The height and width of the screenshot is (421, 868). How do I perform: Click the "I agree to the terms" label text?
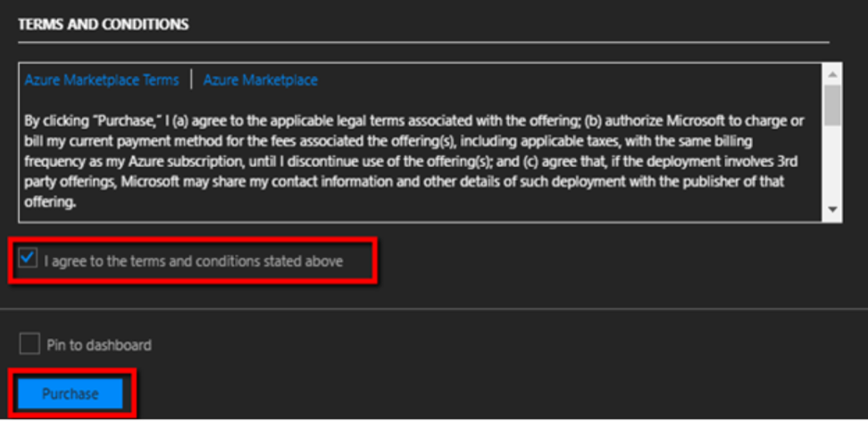(193, 261)
